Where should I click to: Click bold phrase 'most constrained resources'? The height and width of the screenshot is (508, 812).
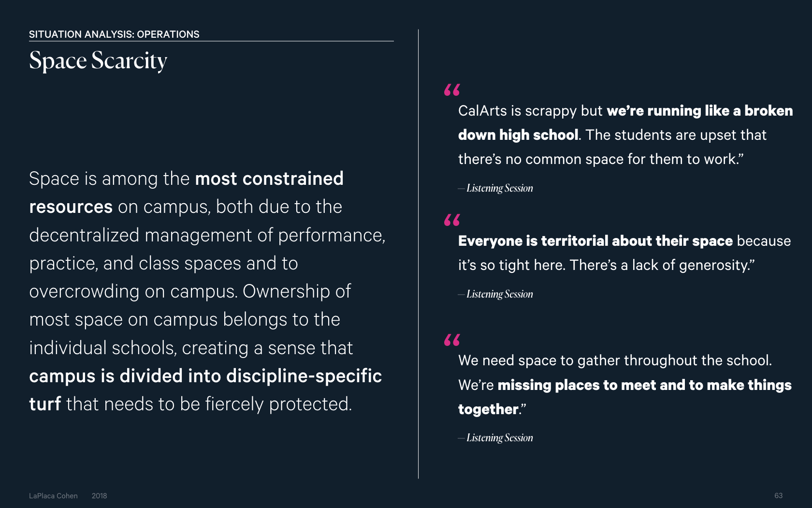click(x=186, y=193)
